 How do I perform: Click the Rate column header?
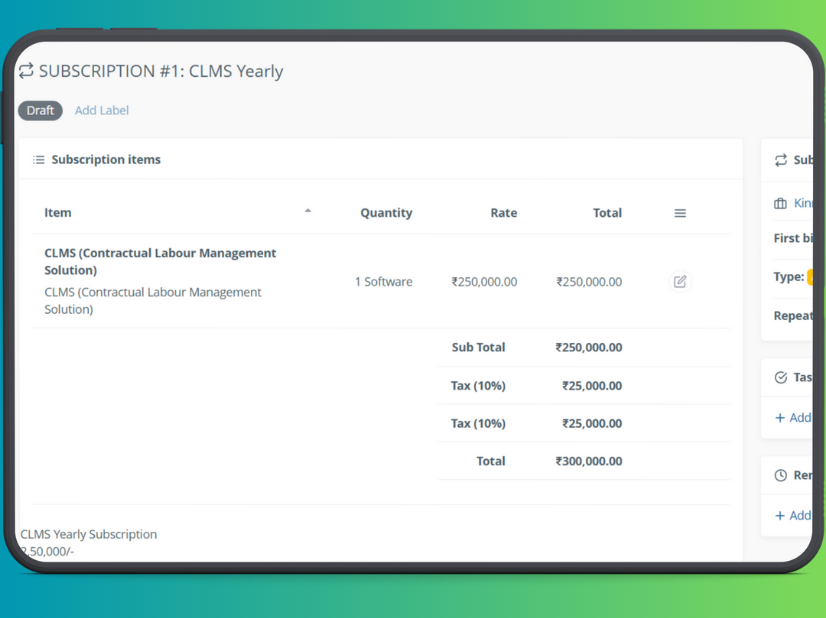tap(503, 213)
